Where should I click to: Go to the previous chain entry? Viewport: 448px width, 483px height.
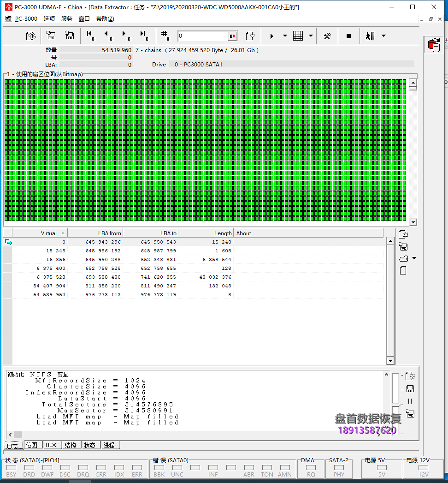click(109, 36)
